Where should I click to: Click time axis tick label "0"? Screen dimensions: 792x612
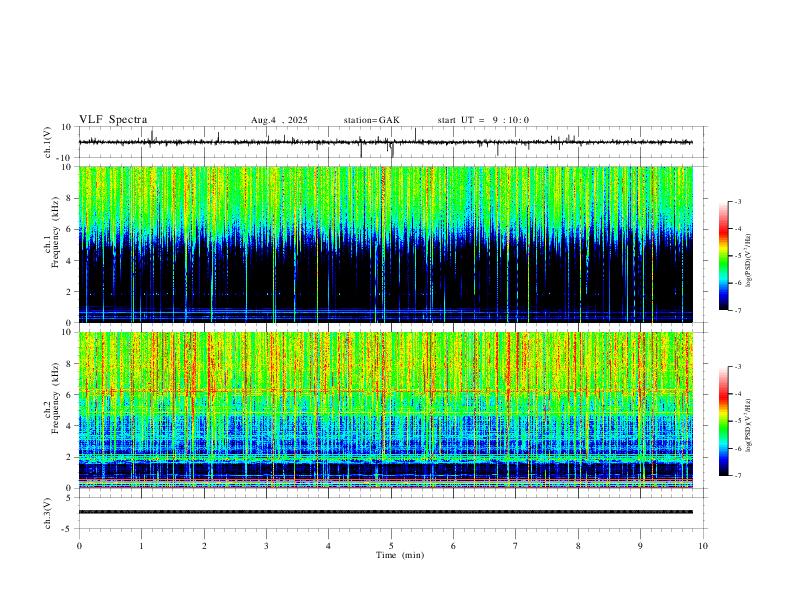tap(79, 546)
